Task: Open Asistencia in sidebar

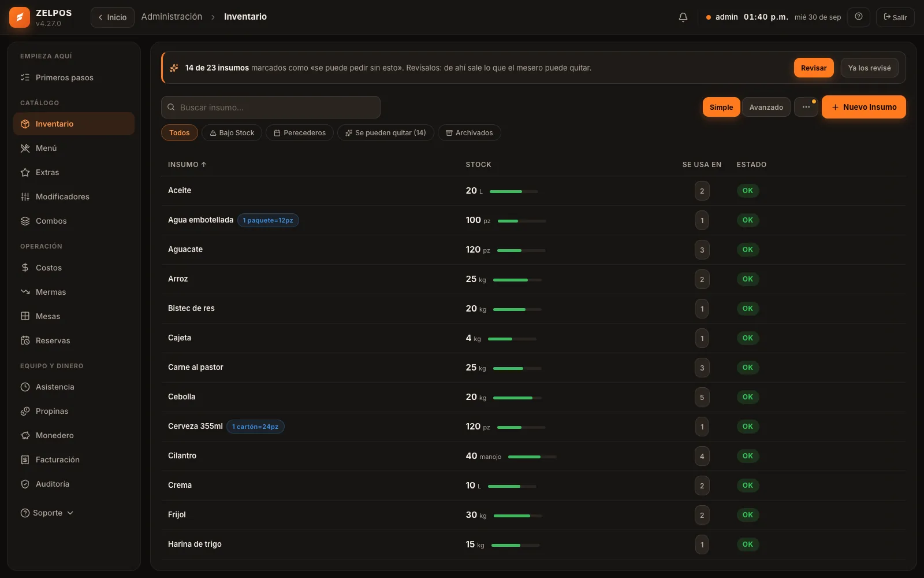Action: tap(74, 387)
